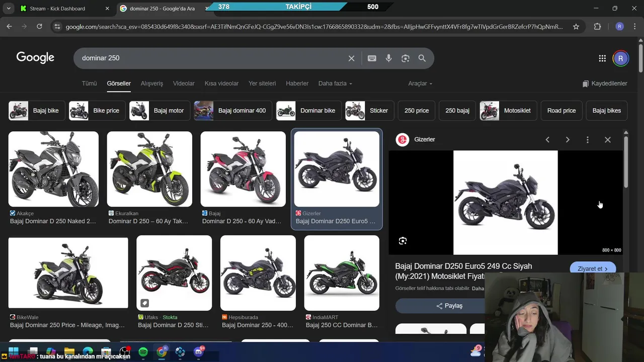This screenshot has height=362, width=644.
Task: Open Chrome three-dot menu
Action: point(634,27)
